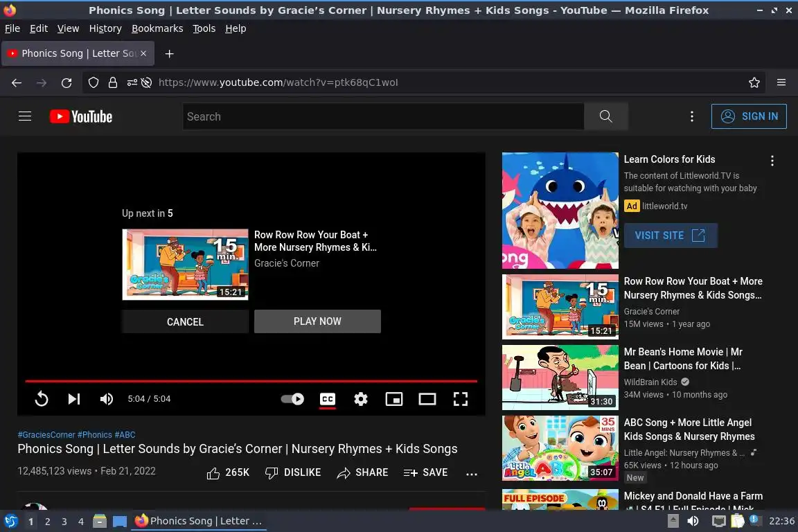Open Learn Colors for Kids ad thumbnail
This screenshot has width=798, height=532.
click(560, 211)
